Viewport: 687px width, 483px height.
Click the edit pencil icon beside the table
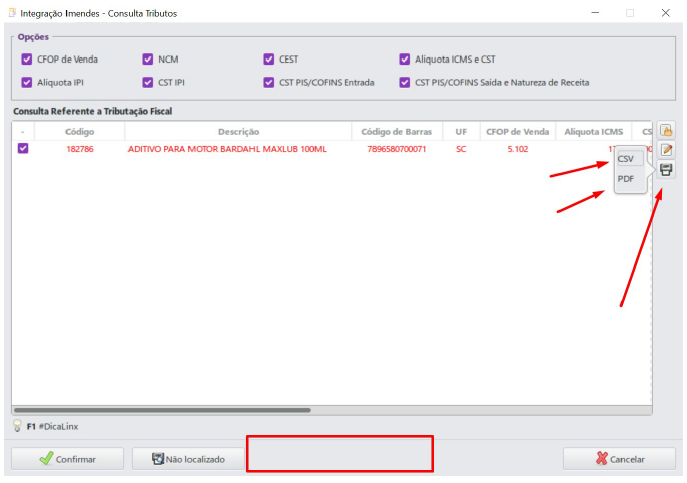pos(666,150)
